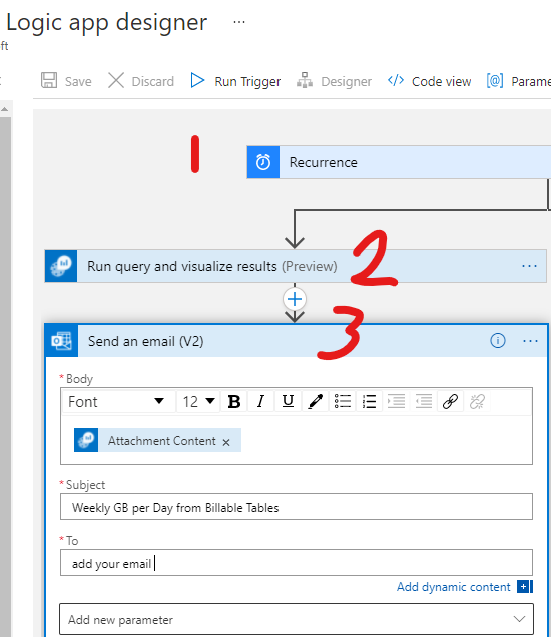Click the increase indent icon
The image size is (551, 637).
point(396,401)
